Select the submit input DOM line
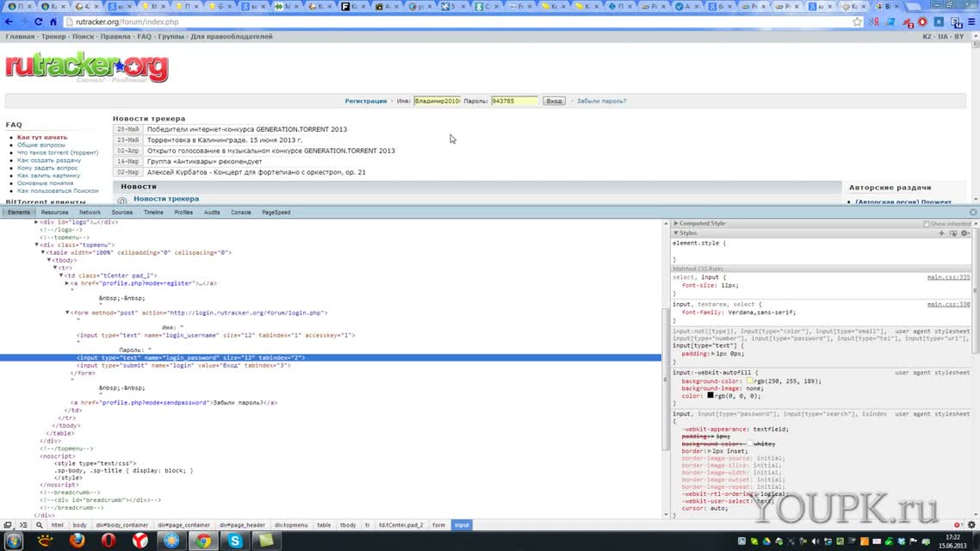The height and width of the screenshot is (551, 980). click(x=183, y=365)
